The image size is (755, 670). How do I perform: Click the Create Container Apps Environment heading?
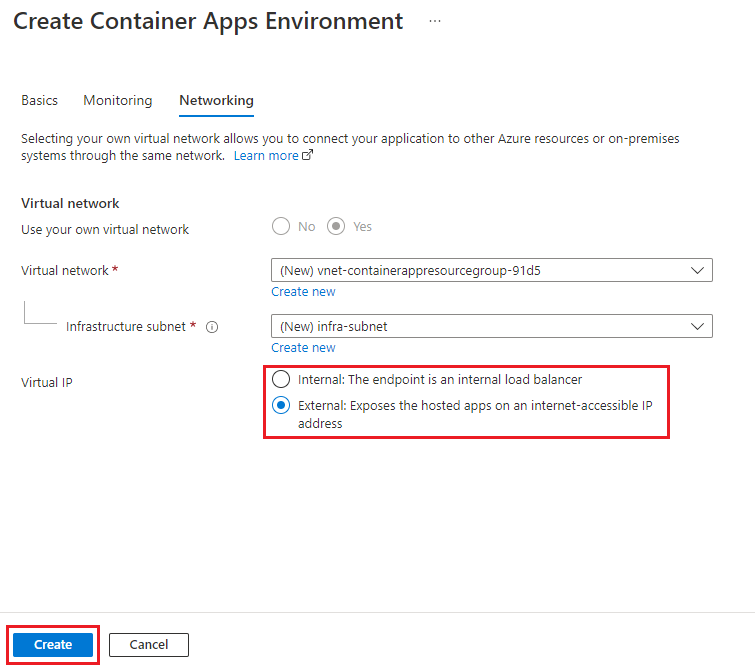(208, 21)
